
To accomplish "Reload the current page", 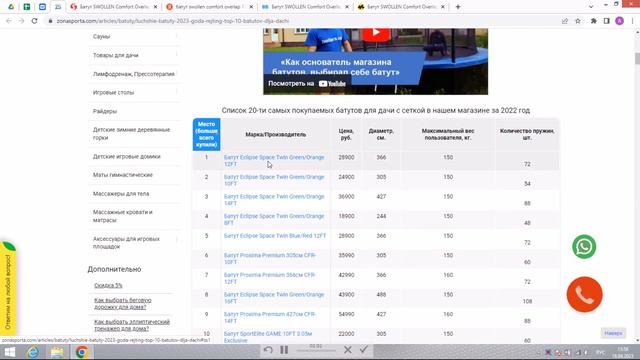I will point(34,21).
